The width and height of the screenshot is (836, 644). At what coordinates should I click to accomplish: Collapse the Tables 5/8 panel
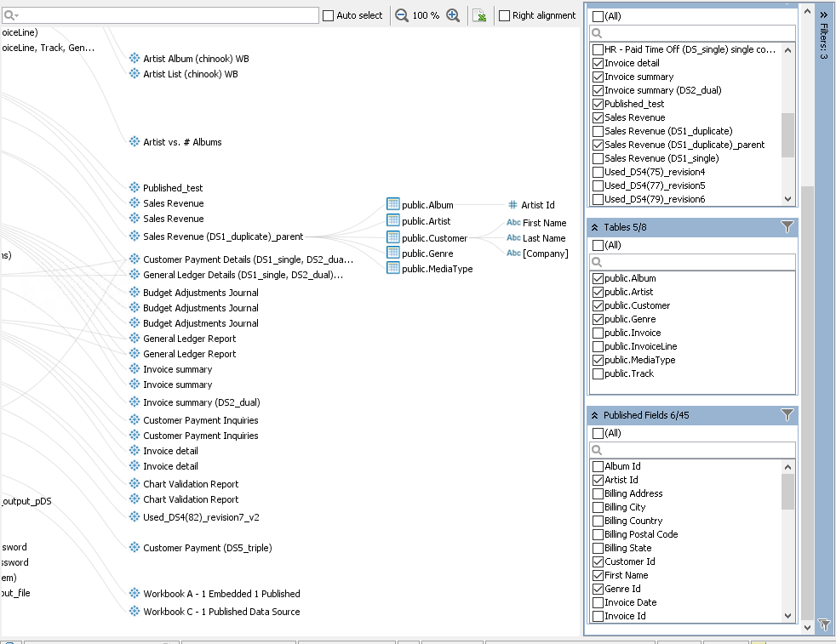pos(594,228)
